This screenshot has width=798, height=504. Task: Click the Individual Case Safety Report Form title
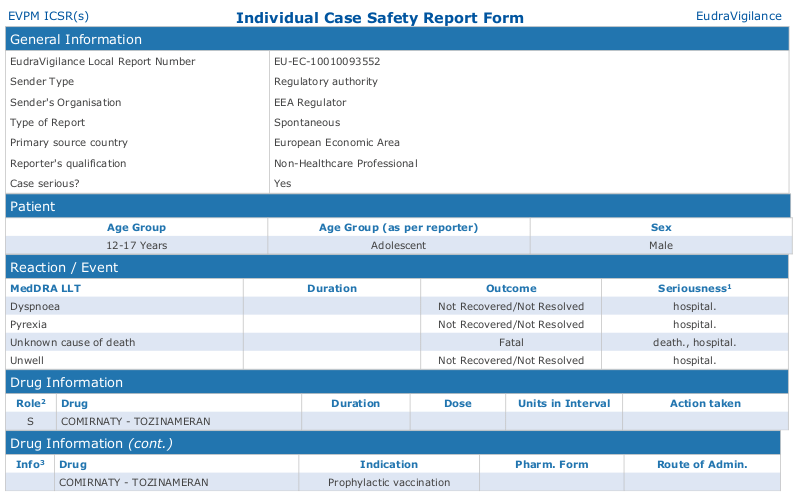pyautogui.click(x=379, y=18)
